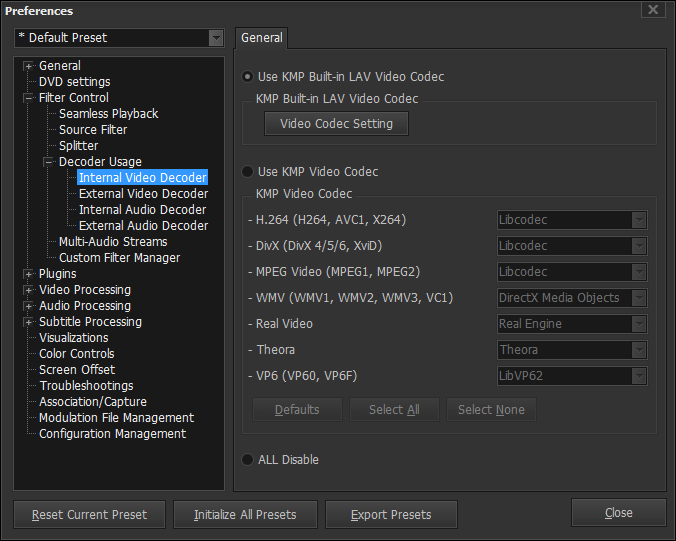
Task: Open Color Controls settings page
Action: (77, 354)
